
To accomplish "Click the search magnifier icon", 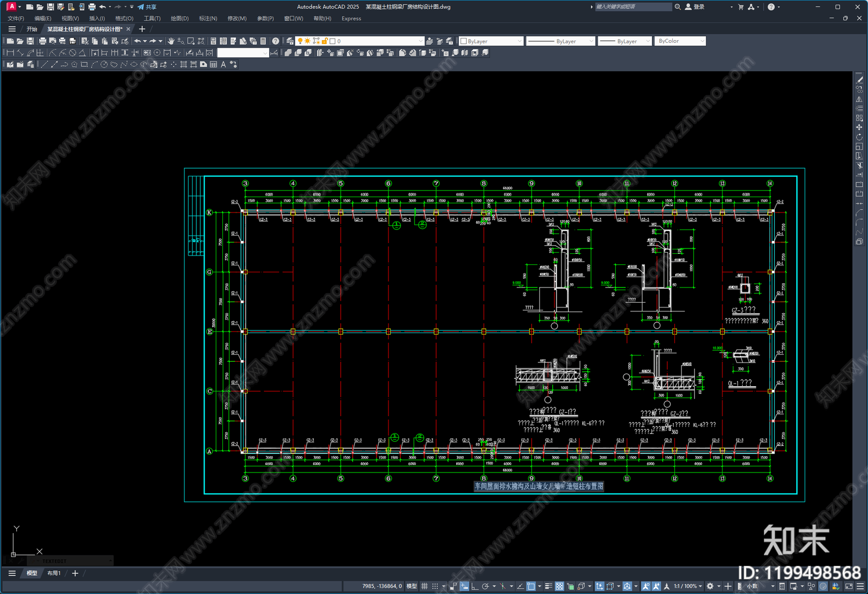I will (x=678, y=7).
